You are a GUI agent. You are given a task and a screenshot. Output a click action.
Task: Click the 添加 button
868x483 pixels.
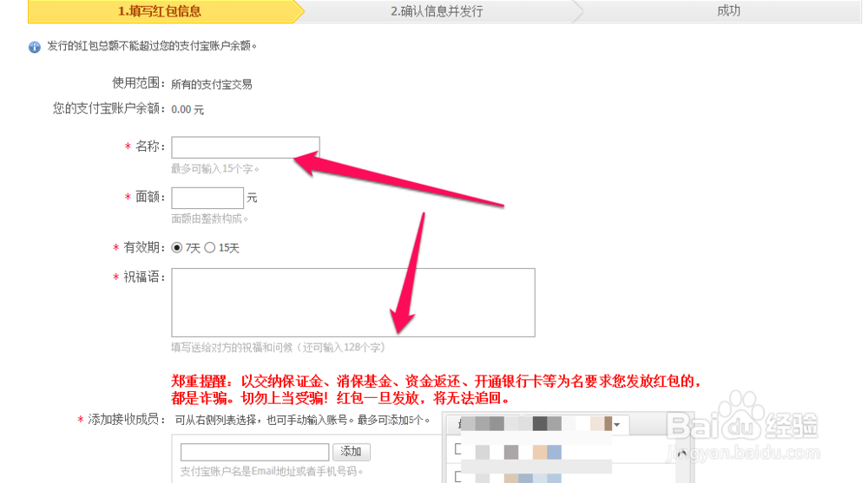(351, 452)
